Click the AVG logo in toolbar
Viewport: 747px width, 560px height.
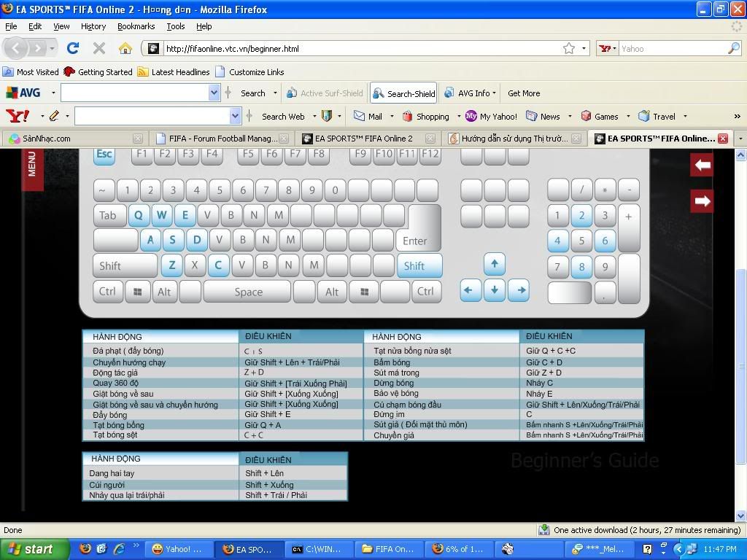pos(23,93)
